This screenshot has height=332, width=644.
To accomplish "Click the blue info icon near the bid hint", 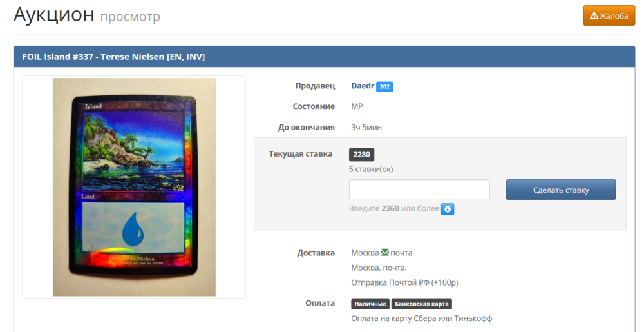I will pos(448,209).
